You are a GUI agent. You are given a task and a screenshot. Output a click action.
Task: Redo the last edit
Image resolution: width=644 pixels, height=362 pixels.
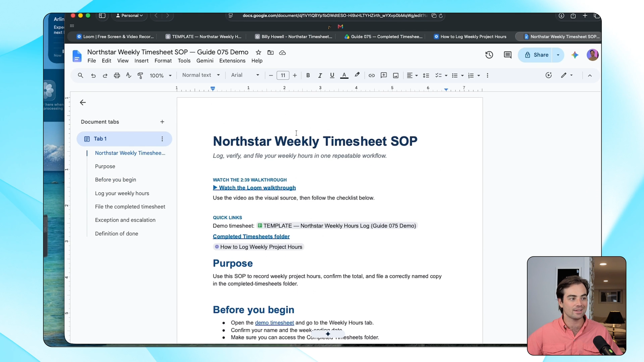pos(105,75)
